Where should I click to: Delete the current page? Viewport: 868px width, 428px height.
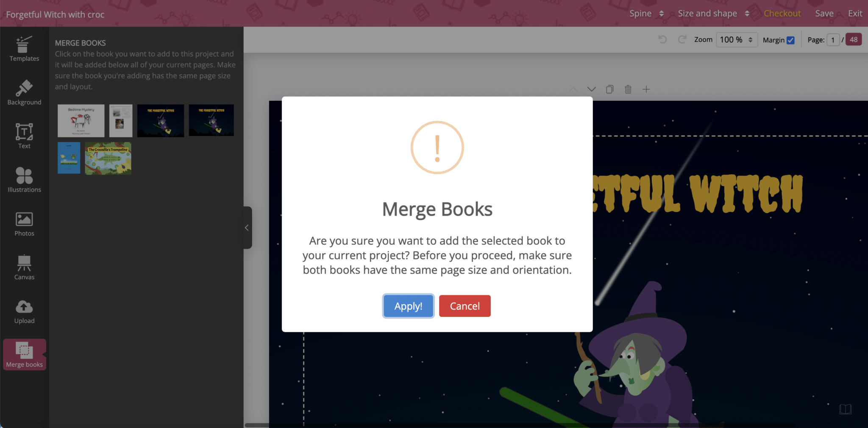(x=628, y=89)
